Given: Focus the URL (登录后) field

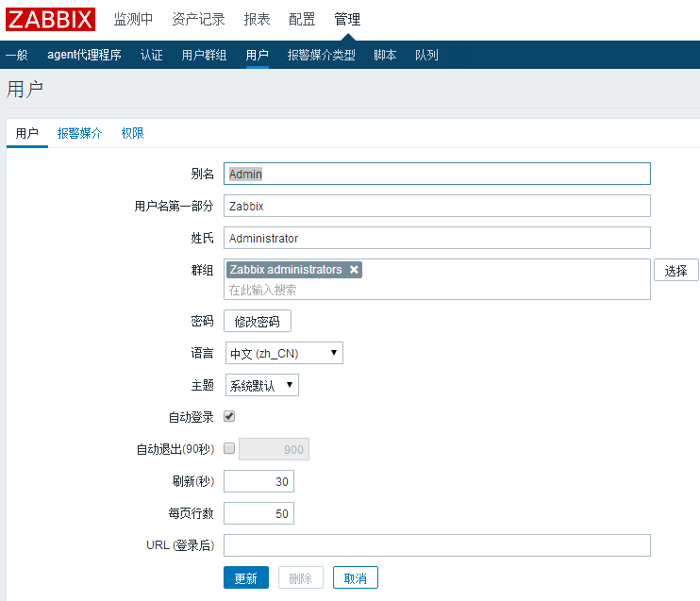Looking at the screenshot, I should (437, 545).
